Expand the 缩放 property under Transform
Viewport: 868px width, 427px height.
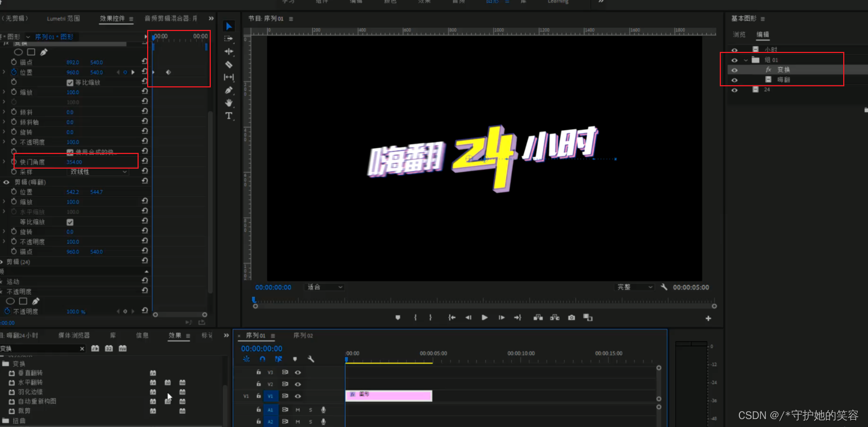(5, 92)
